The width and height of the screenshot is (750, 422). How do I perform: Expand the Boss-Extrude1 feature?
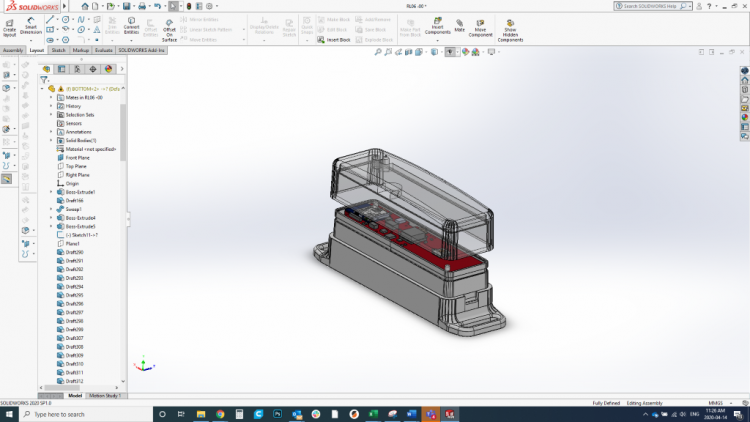[x=51, y=192]
